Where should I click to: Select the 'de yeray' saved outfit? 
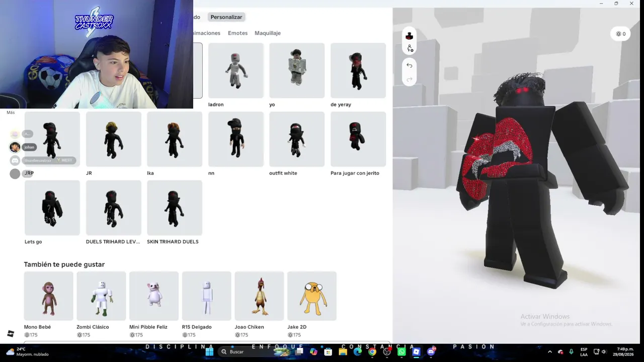358,71
